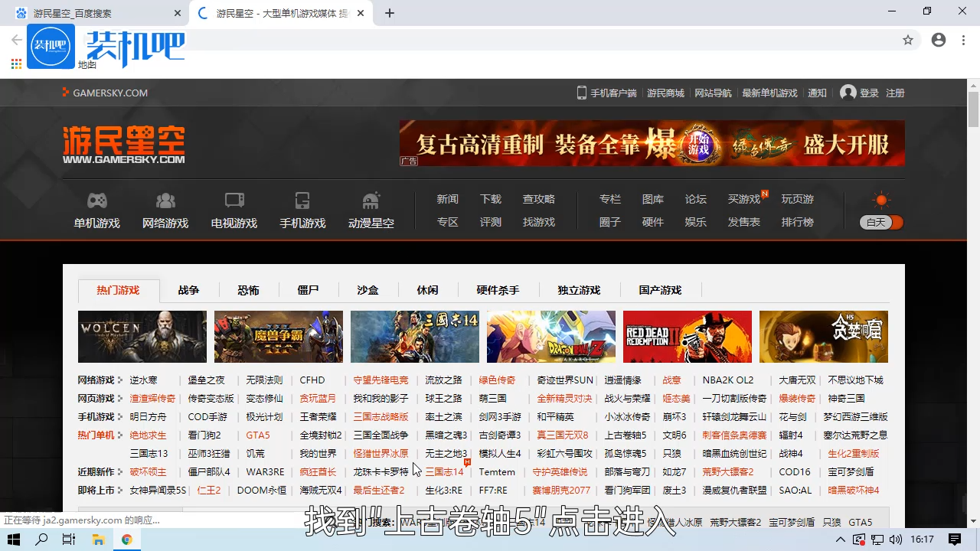Open the apps grid near bookmarks bar
The width and height of the screenshot is (980, 551).
[15, 64]
